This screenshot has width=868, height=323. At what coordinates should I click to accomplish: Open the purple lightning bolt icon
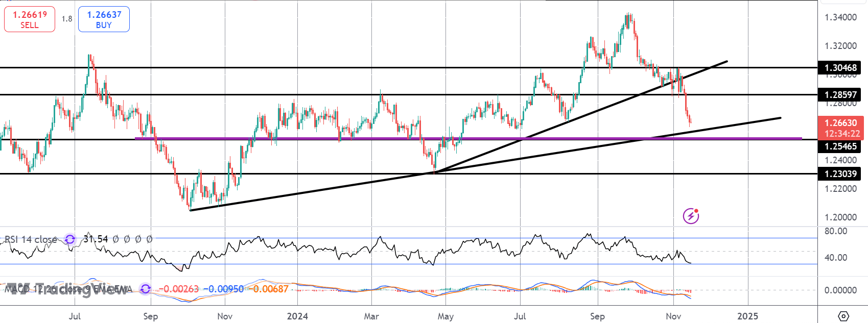click(691, 216)
